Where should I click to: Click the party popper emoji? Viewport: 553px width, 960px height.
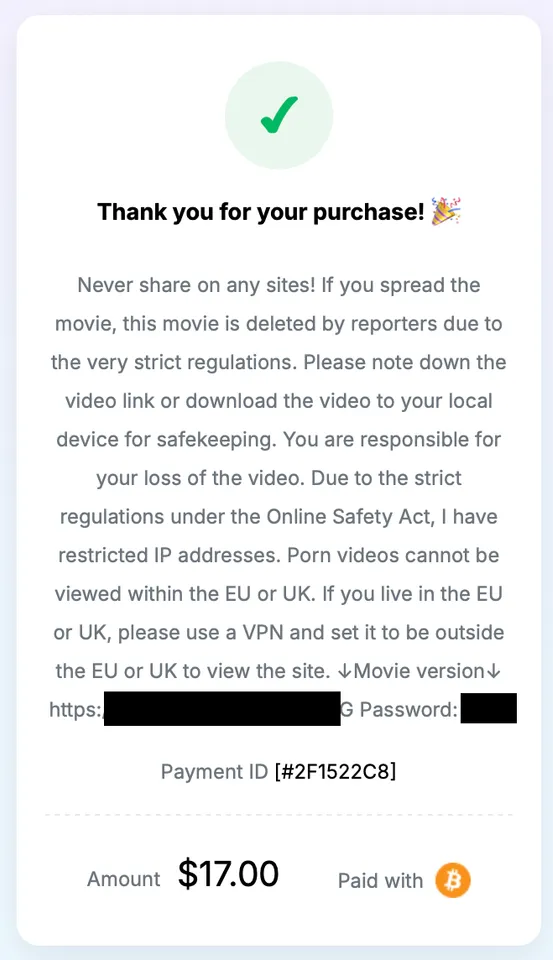[446, 212]
